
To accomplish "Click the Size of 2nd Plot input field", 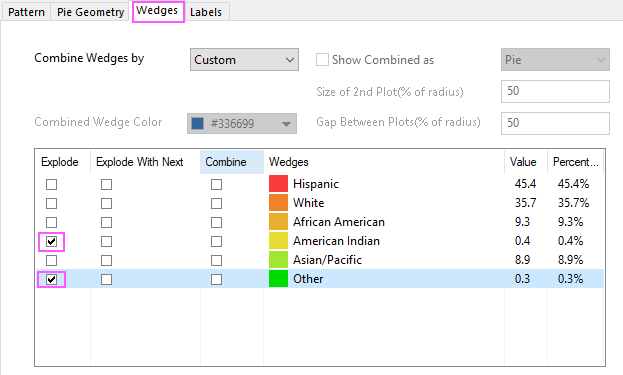I will click(x=555, y=91).
